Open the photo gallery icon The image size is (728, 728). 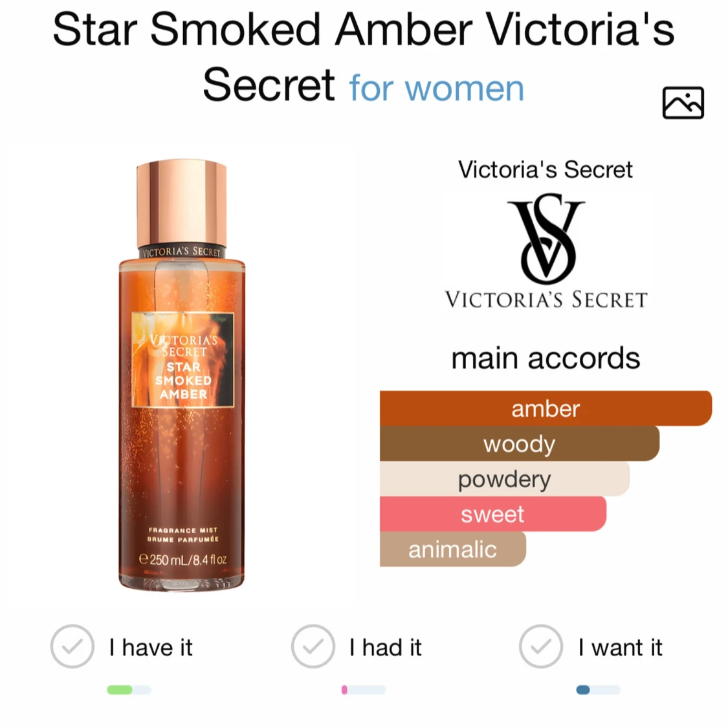click(x=683, y=103)
